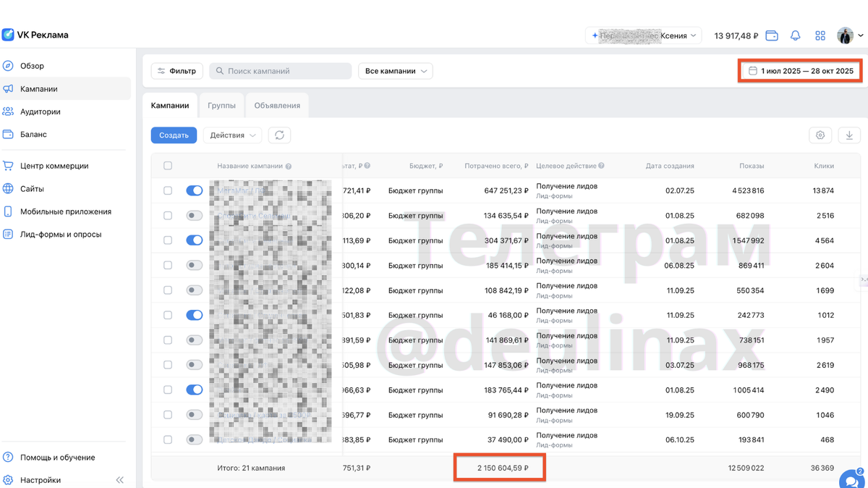Click the creation date 06.10.25
Image resolution: width=868 pixels, height=488 pixels.
click(x=680, y=439)
